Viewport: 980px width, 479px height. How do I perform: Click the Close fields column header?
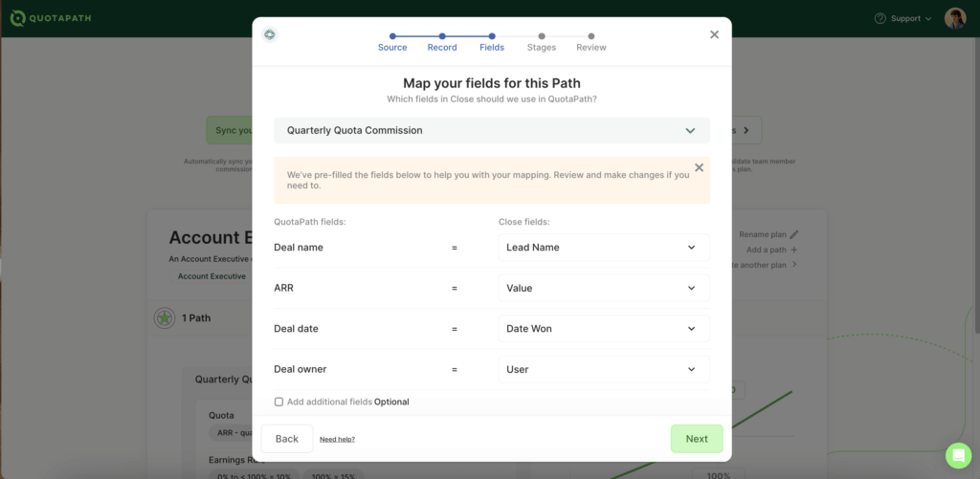pos(523,222)
